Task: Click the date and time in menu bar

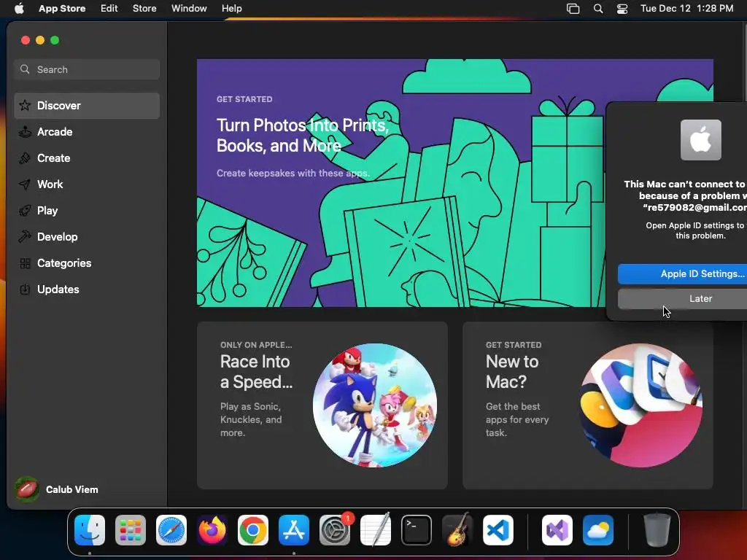Action: tap(686, 9)
